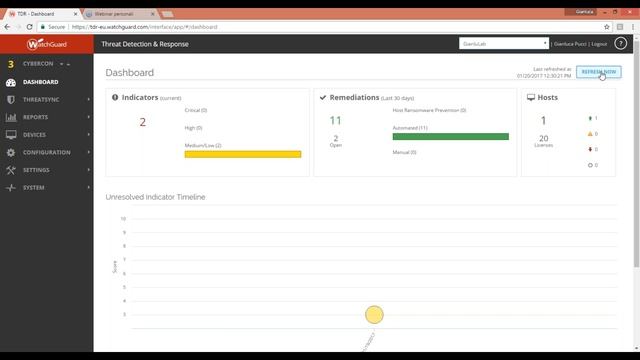This screenshot has width=640, height=360.
Task: Click the page vertical scrollbar
Action: coord(636,155)
